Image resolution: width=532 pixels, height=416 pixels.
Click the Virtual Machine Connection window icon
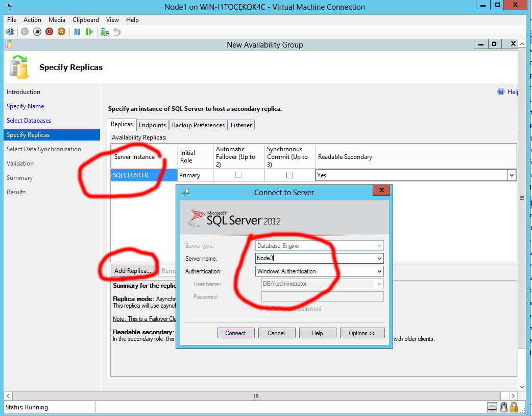9,7
